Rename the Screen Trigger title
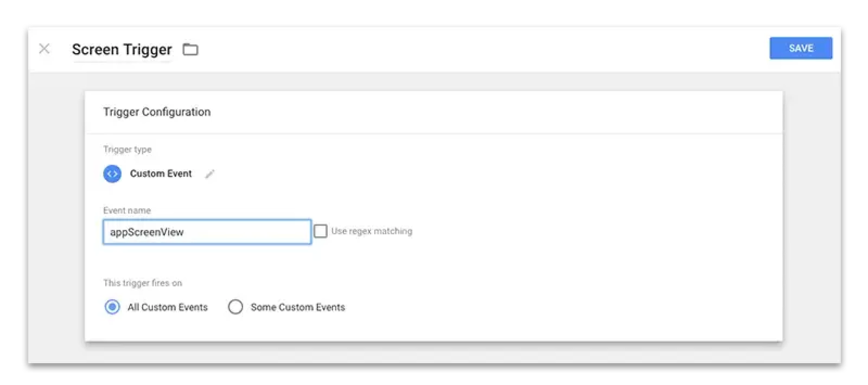Screen dimensions: 868x385 coord(122,49)
